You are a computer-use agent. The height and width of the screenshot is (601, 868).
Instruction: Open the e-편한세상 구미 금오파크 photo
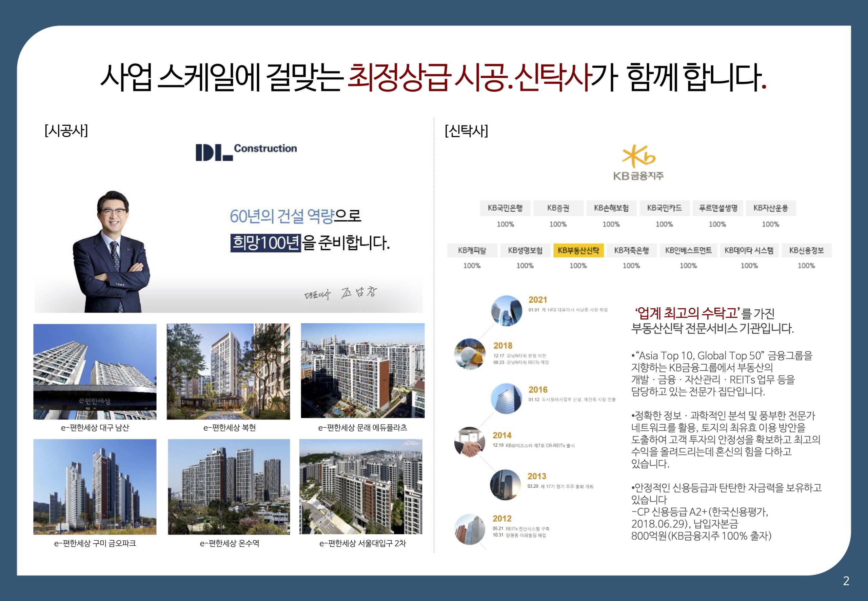(x=95, y=486)
